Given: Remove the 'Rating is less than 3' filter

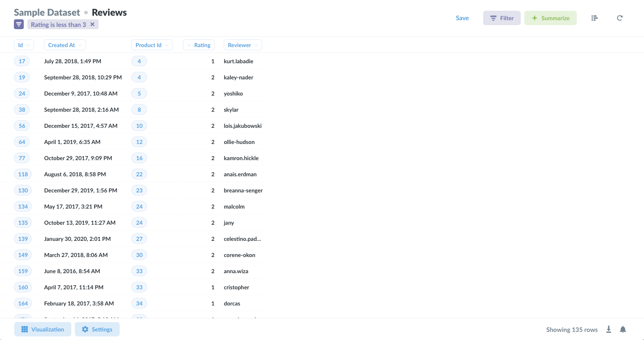Looking at the screenshot, I should tap(92, 25).
